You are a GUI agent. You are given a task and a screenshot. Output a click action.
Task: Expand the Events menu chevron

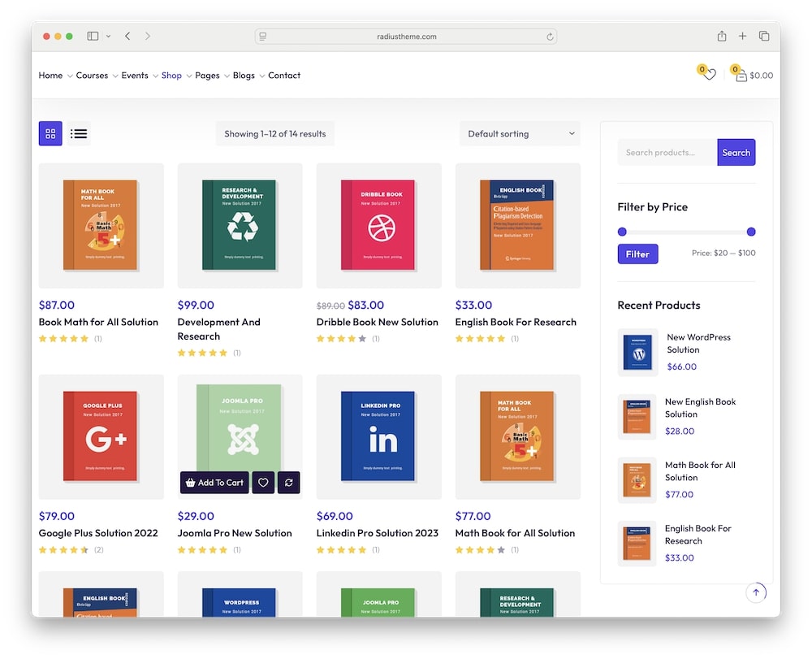[x=155, y=76]
